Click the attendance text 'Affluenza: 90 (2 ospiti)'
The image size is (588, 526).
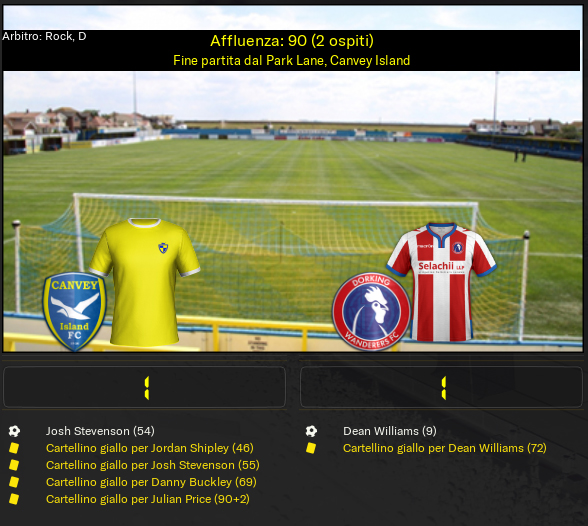click(x=292, y=41)
